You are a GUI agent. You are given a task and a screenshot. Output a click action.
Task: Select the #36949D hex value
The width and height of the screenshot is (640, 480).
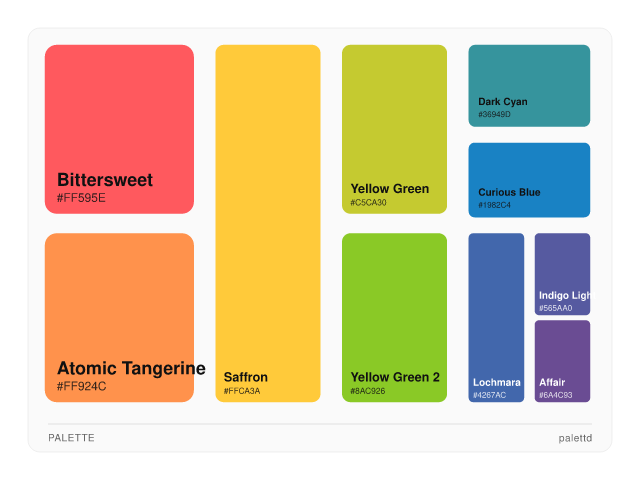coord(494,115)
